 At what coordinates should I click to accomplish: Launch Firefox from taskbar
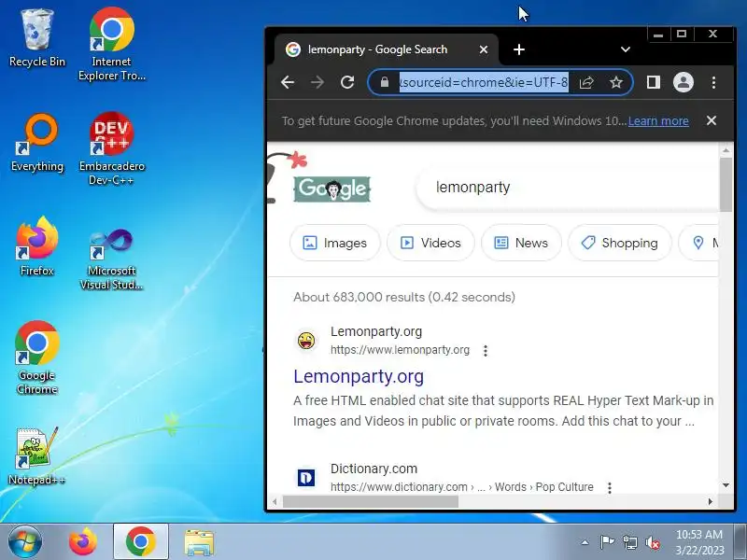tap(83, 542)
